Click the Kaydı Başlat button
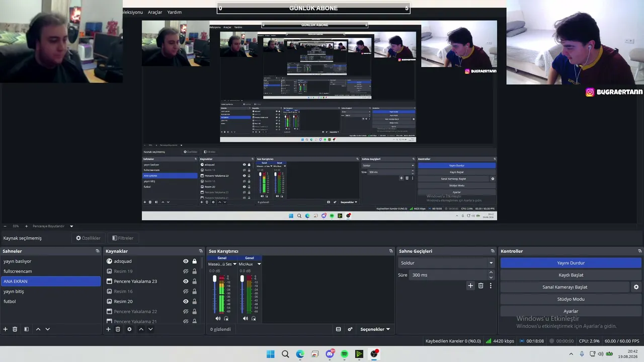Viewport: 644px width, 362px height. (x=571, y=275)
